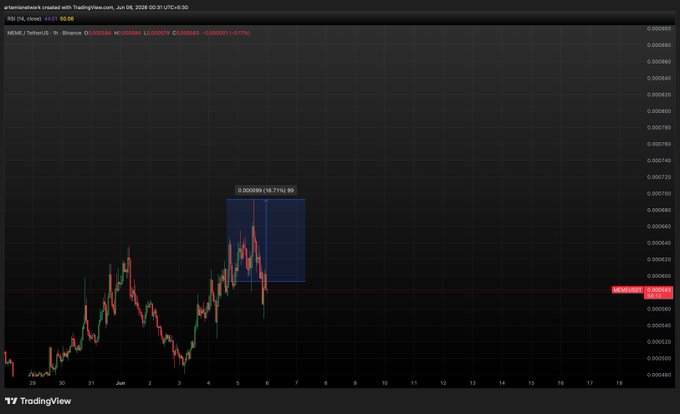The width and height of the screenshot is (680, 414).
Task: Click the 0.000880 price axis label
Action: click(x=659, y=45)
